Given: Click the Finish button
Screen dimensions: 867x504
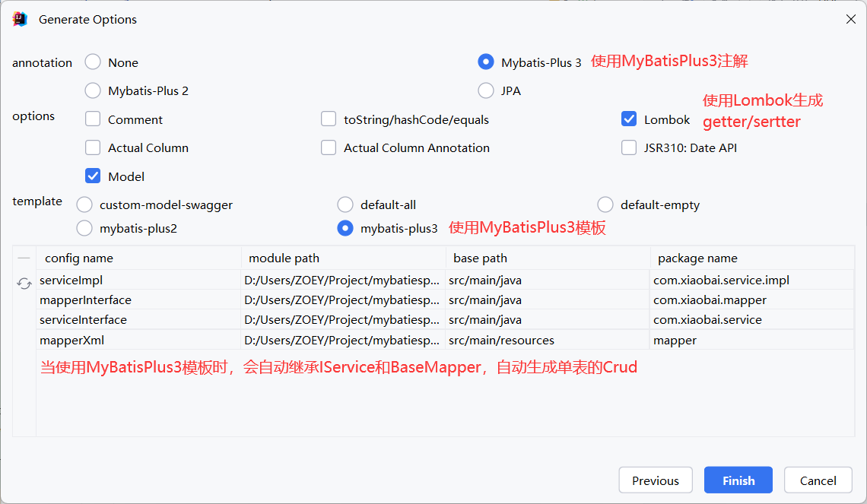Looking at the screenshot, I should (738, 480).
